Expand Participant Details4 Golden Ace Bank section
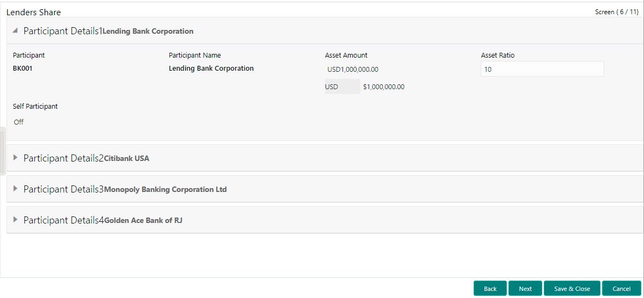This screenshot has width=644, height=298. pos(16,220)
